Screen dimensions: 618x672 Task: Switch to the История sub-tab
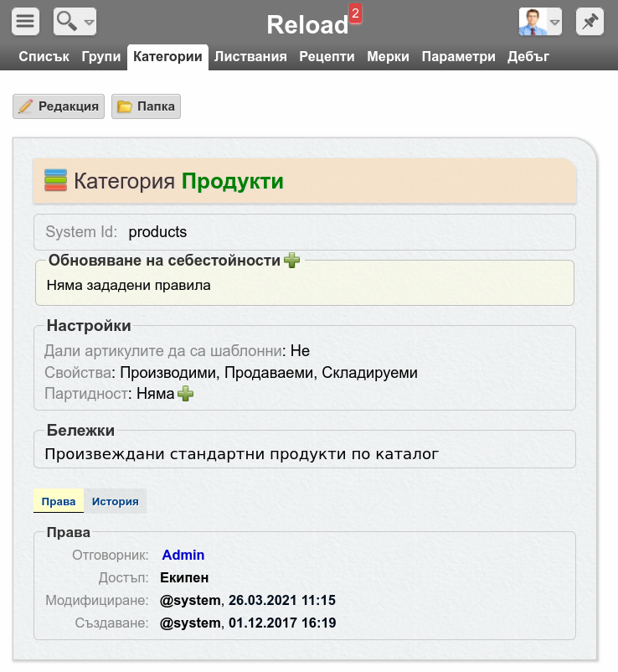pos(116,501)
